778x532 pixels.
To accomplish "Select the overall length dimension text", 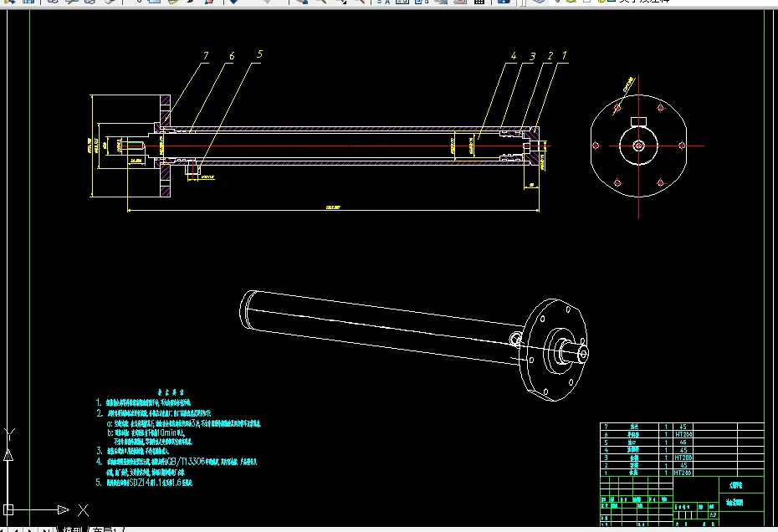I will pyautogui.click(x=333, y=207).
